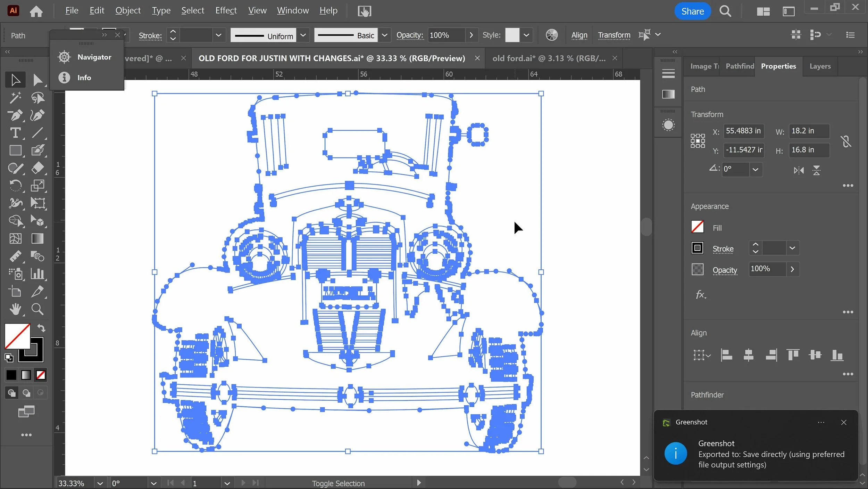Viewport: 868px width, 489px height.
Task: Switch to the Layers panel tab
Action: [820, 66]
